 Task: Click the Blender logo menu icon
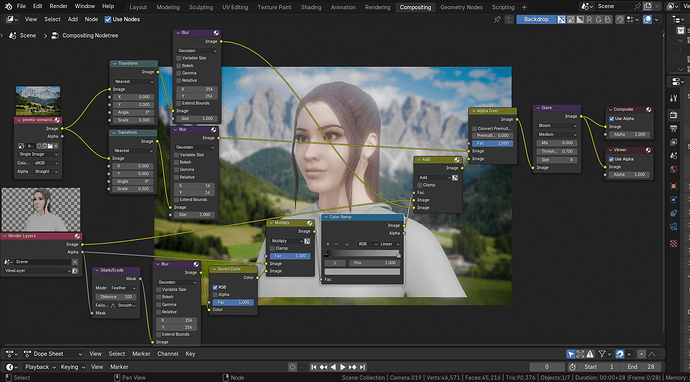pyautogui.click(x=8, y=7)
